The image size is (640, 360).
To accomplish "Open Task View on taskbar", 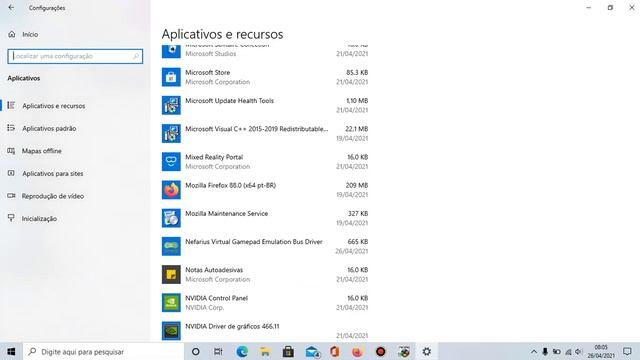I will [x=218, y=351].
